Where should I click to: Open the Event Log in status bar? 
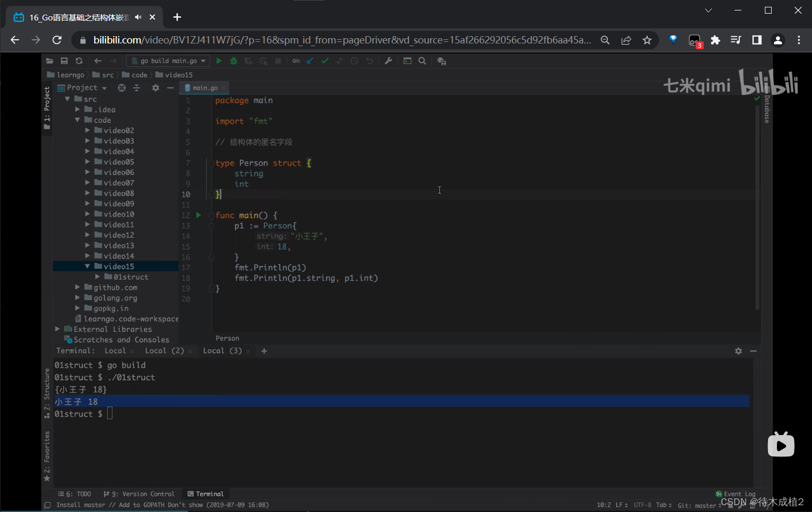coord(736,494)
